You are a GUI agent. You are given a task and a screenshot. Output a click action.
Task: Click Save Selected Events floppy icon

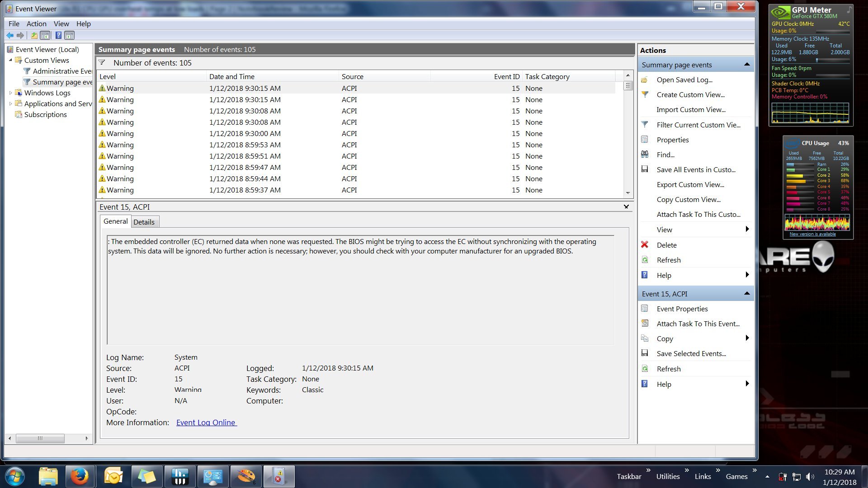(645, 353)
